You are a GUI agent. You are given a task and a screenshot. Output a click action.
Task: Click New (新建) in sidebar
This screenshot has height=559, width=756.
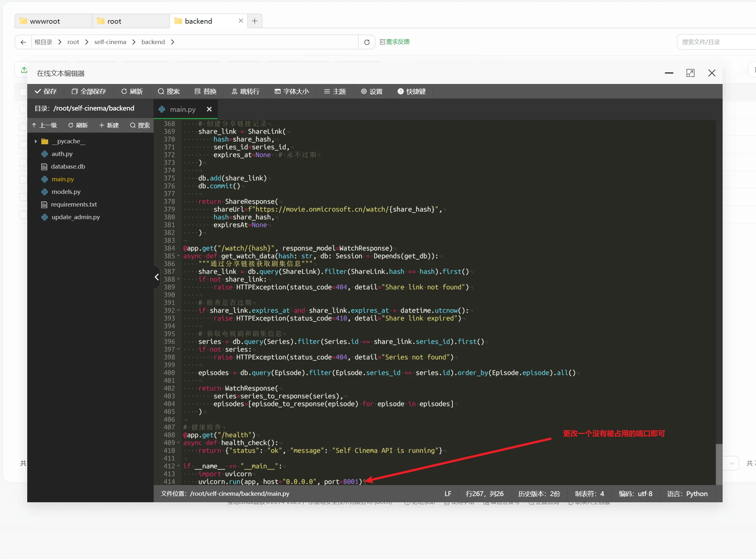[x=109, y=125]
